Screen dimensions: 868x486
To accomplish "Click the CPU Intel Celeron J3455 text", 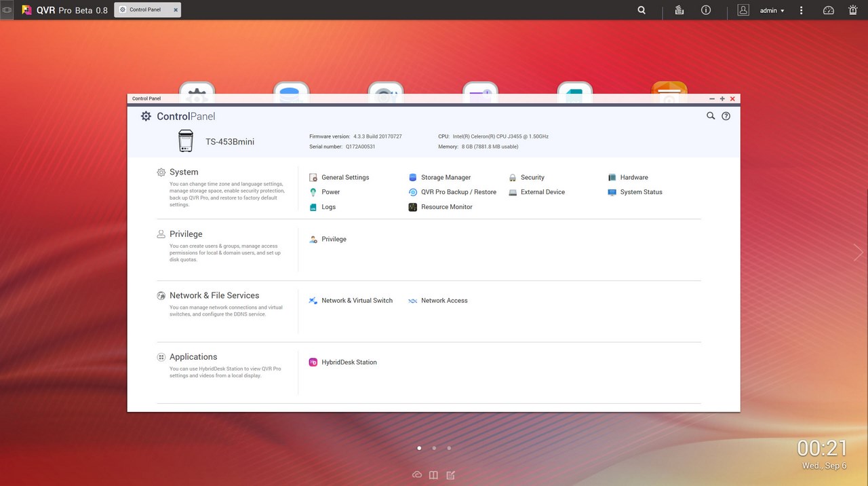I will click(x=500, y=136).
